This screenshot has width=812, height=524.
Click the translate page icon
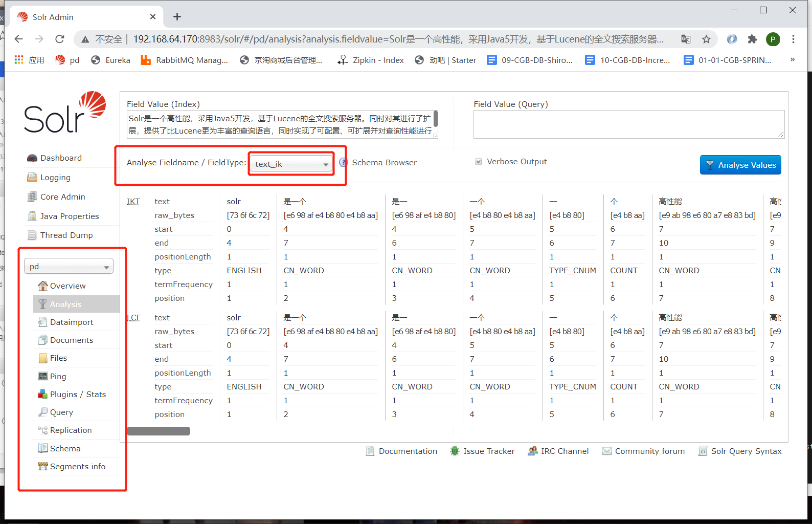click(686, 39)
